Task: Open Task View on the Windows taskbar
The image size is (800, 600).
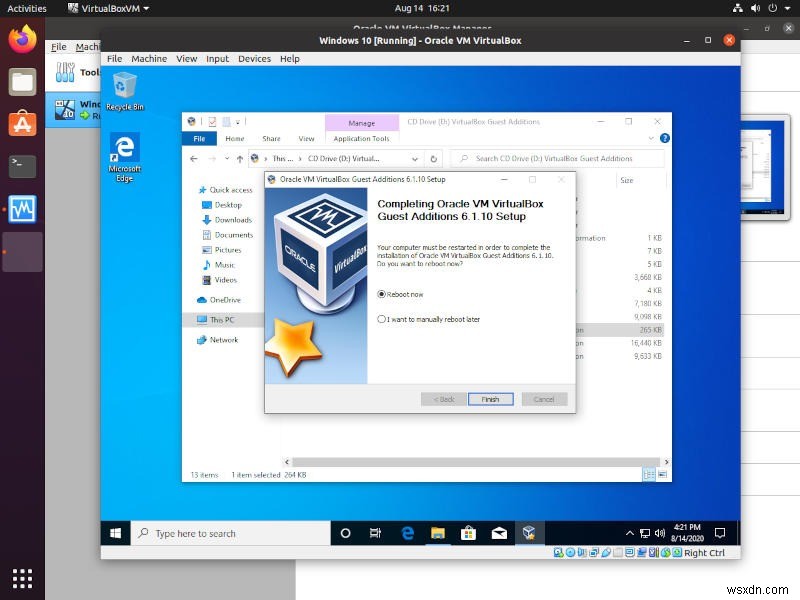Action: pyautogui.click(x=374, y=533)
